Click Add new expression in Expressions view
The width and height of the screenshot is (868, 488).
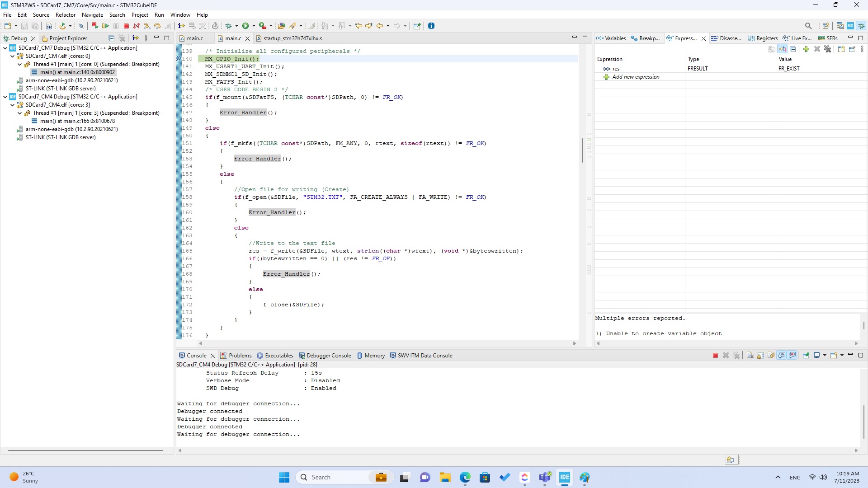click(x=635, y=77)
